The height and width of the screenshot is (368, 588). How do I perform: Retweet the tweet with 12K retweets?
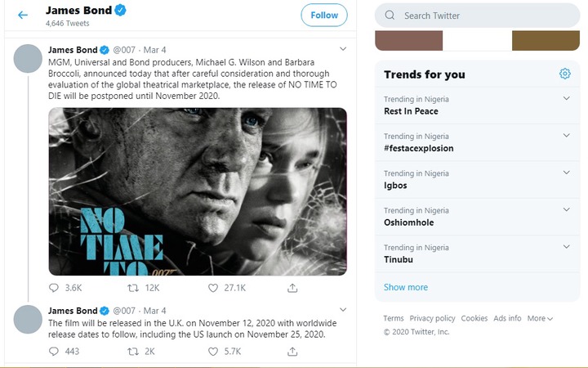point(133,288)
